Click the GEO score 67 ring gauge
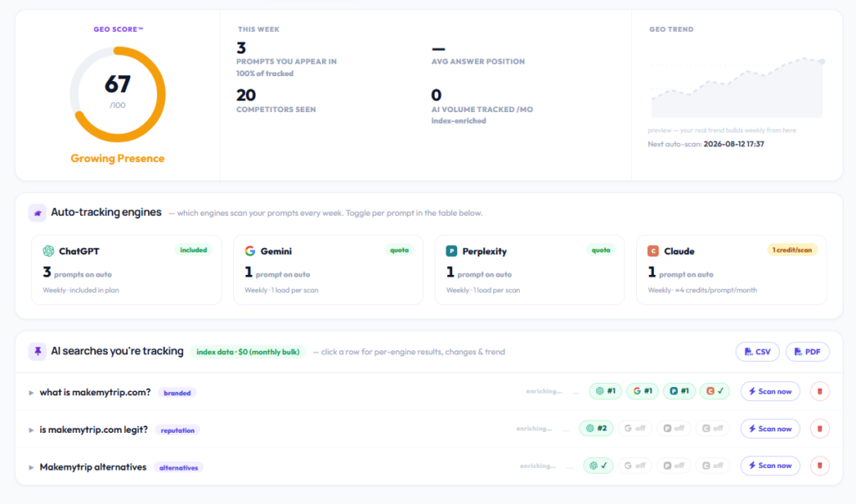Viewport: 856px width, 504px height. coord(117,94)
